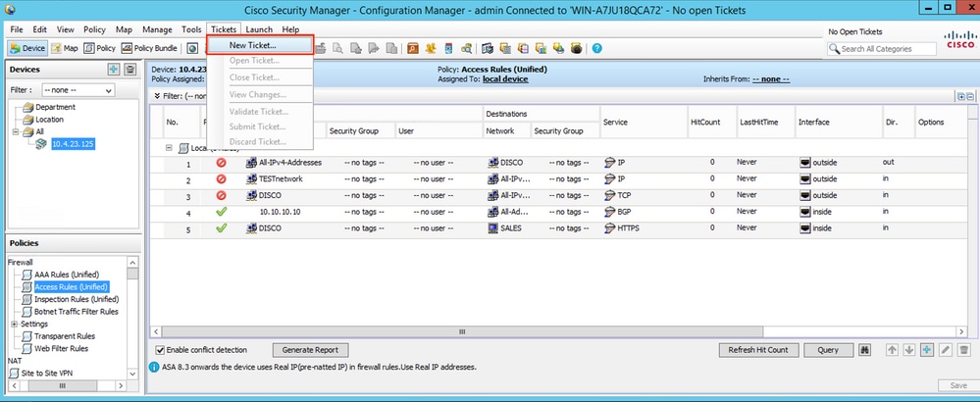980x402 pixels.
Task: Collapse the Local rules section
Action: point(168,148)
